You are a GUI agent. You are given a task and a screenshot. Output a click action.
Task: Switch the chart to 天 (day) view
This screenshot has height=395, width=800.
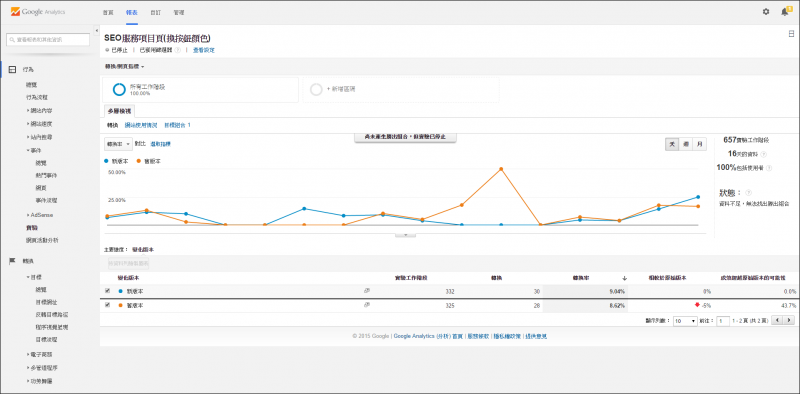[x=672, y=144]
